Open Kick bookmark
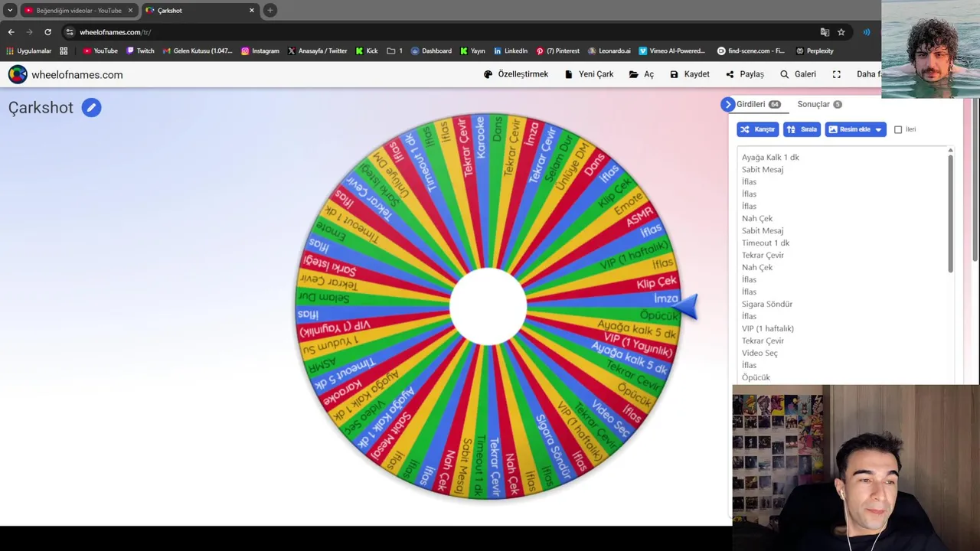The width and height of the screenshot is (980, 551). tap(367, 51)
